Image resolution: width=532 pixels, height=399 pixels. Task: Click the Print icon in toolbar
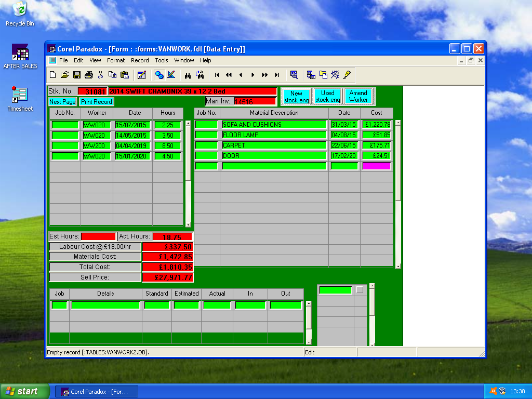point(88,75)
